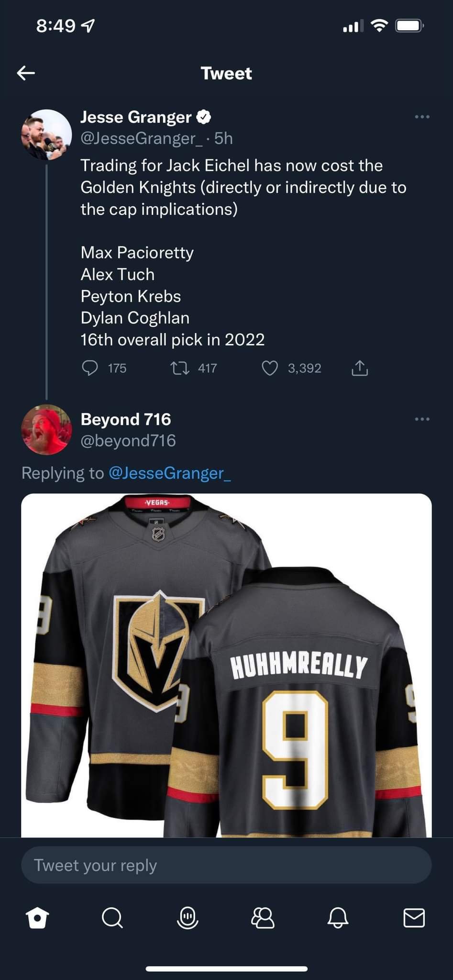The height and width of the screenshot is (980, 453).
Task: Tap the back arrow
Action: [26, 73]
